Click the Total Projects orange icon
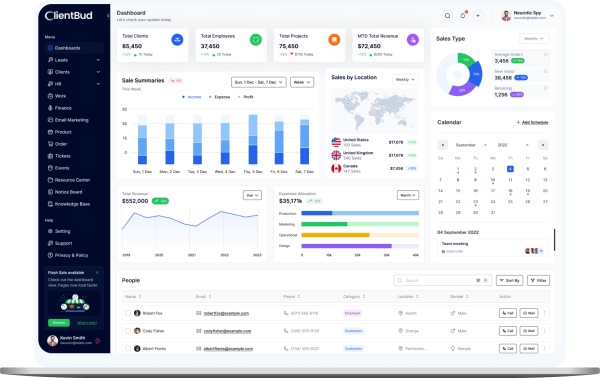The width and height of the screenshot is (600, 378). pyautogui.click(x=334, y=39)
